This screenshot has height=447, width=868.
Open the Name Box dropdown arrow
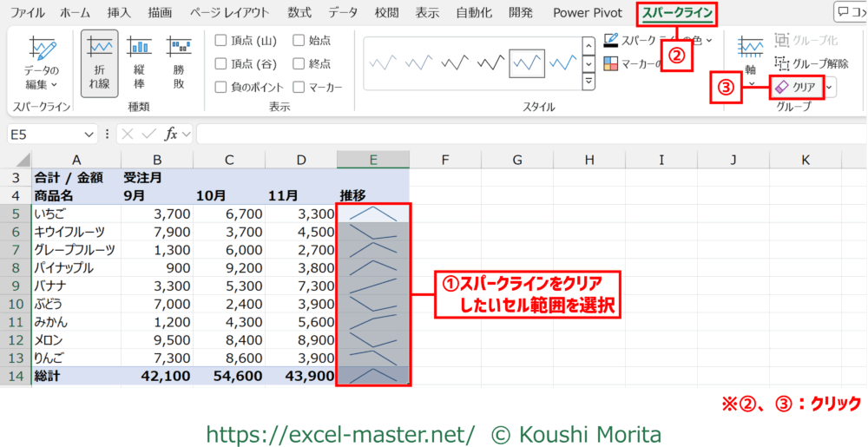pos(89,135)
